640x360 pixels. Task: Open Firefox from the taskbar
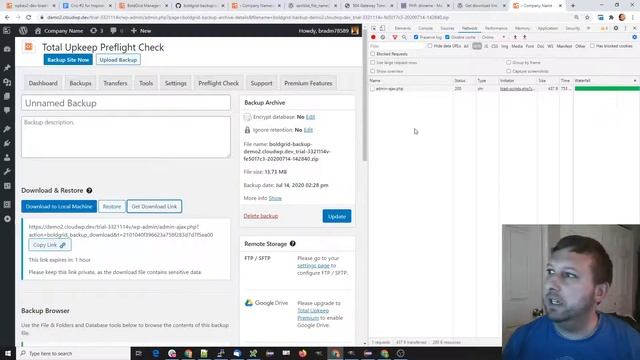tap(302, 353)
